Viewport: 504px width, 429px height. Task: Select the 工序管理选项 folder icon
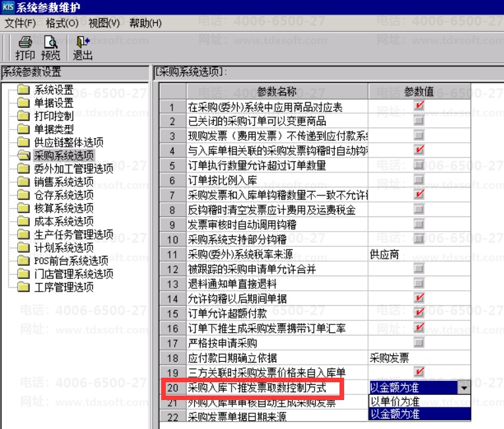tap(23, 286)
